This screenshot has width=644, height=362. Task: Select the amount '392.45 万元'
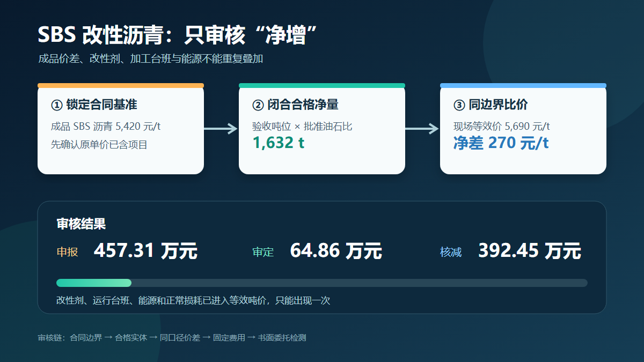(530, 250)
